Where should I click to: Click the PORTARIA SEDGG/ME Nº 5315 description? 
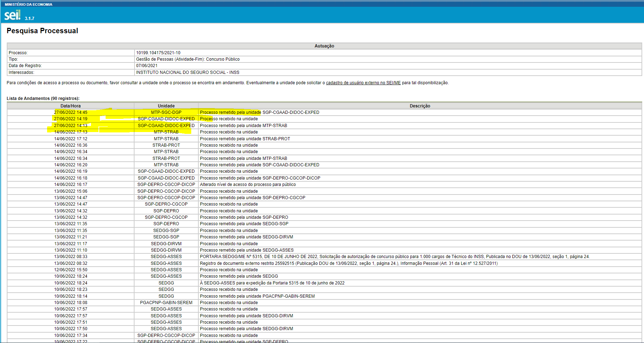click(395, 257)
